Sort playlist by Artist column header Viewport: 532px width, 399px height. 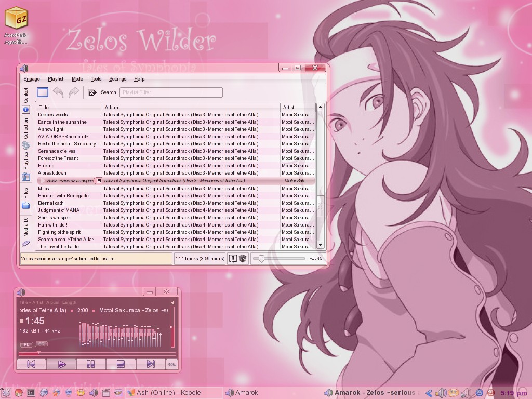(x=298, y=107)
